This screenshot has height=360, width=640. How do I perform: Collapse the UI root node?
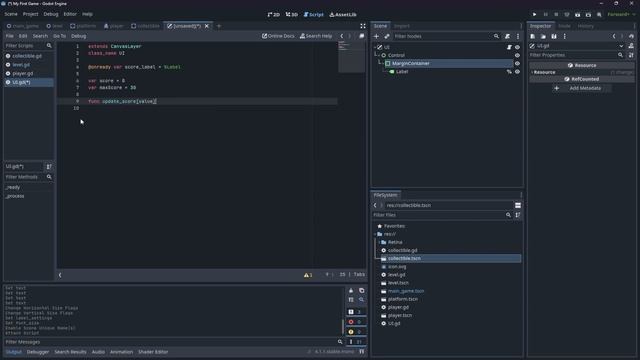(375, 47)
